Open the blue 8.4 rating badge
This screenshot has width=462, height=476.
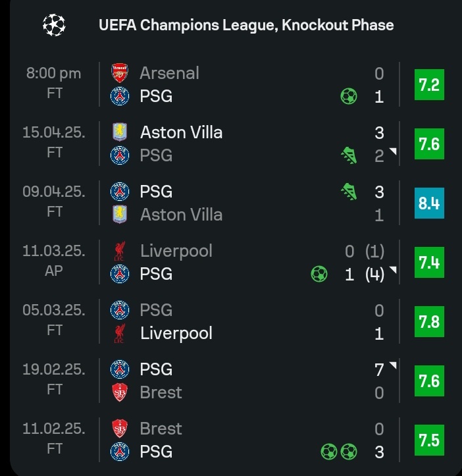(429, 203)
